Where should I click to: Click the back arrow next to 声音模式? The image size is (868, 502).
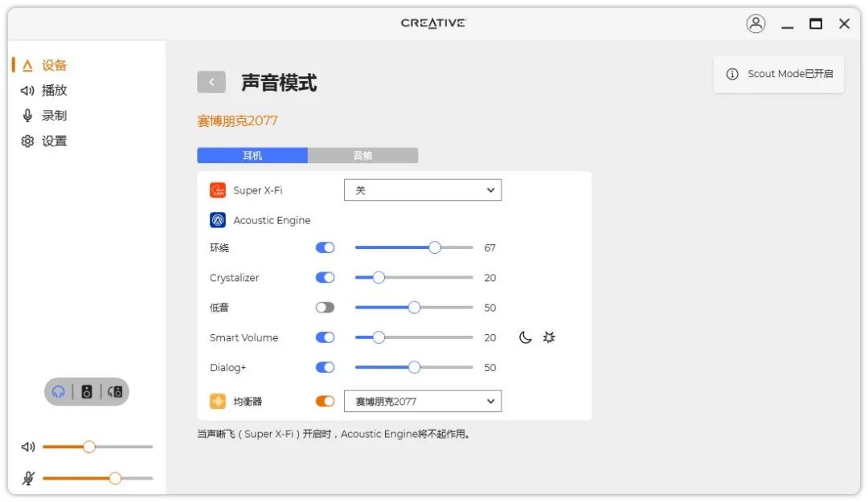coord(211,82)
